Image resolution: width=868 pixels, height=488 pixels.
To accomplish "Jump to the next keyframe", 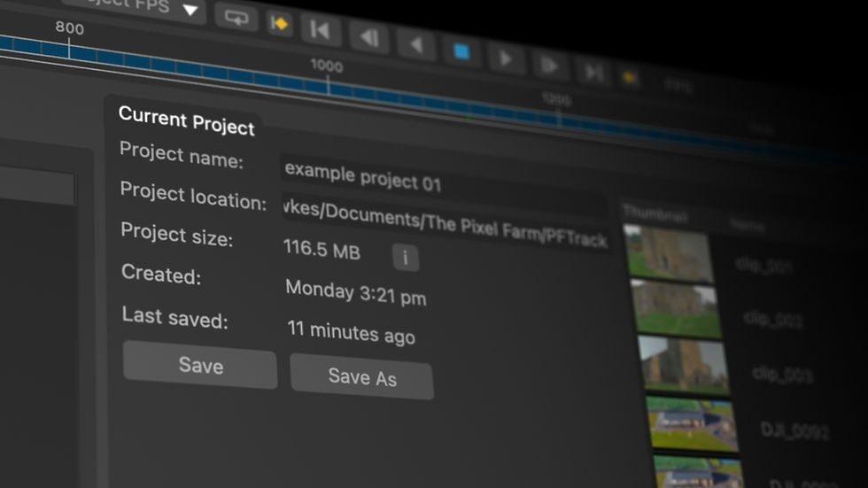I will [630, 78].
